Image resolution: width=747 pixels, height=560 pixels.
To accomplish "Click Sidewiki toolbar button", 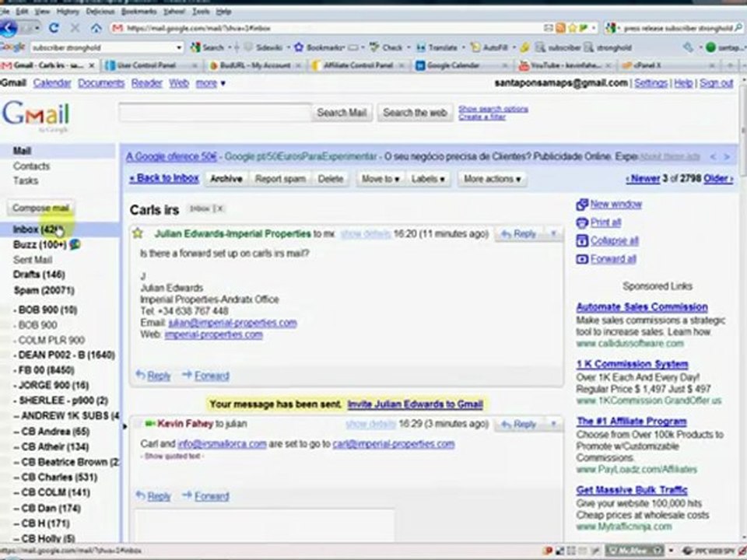I will point(263,47).
